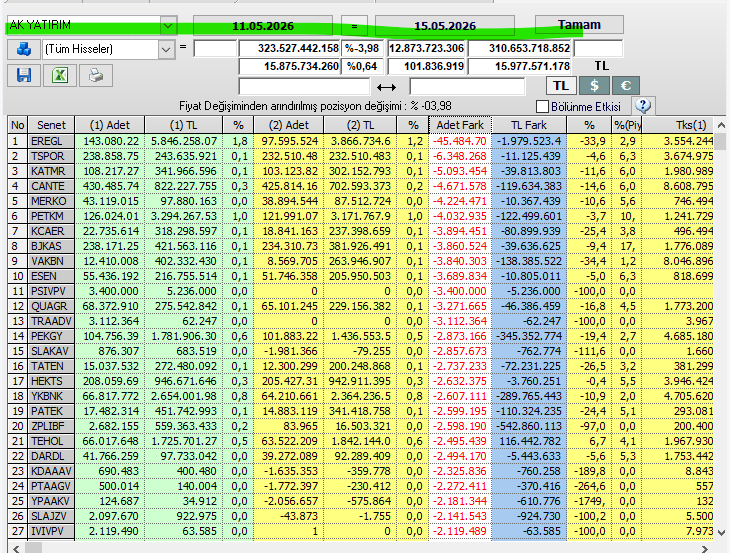Select the PETKM row
This screenshot has width=730, height=553.
click(x=360, y=216)
